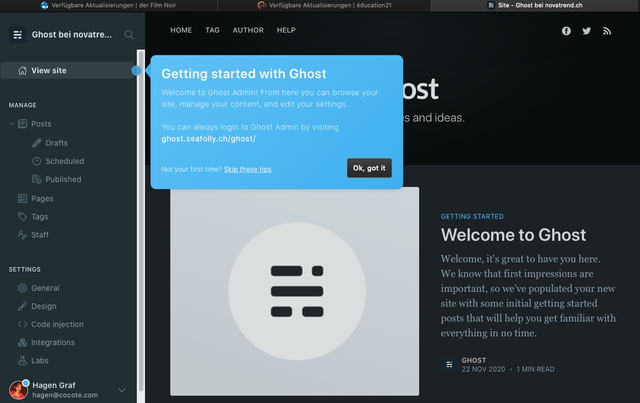Open the Integrations settings page

click(x=52, y=342)
